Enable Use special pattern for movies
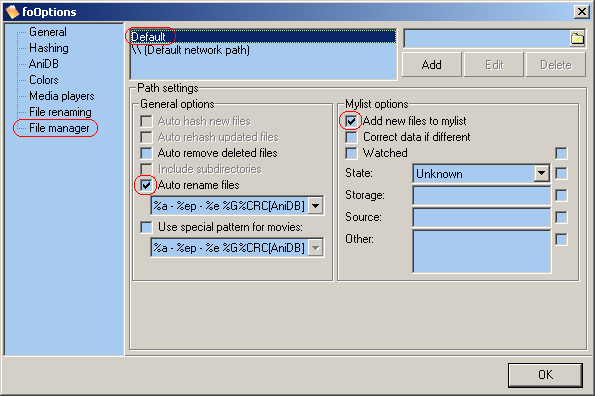Viewport: 595px width, 396px height. pyautogui.click(x=146, y=227)
